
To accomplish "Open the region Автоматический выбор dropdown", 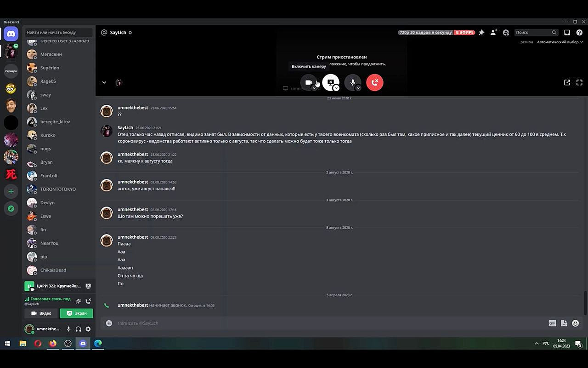I will point(560,42).
